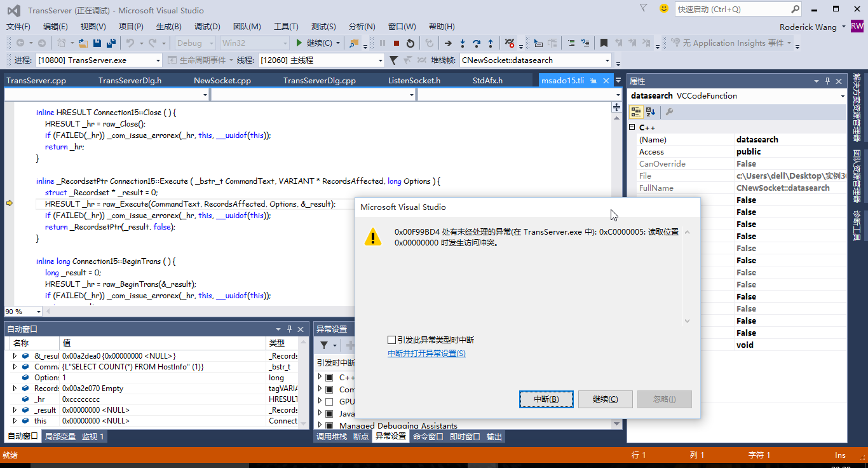Click the 继续(C) button in dialog

click(x=606, y=399)
